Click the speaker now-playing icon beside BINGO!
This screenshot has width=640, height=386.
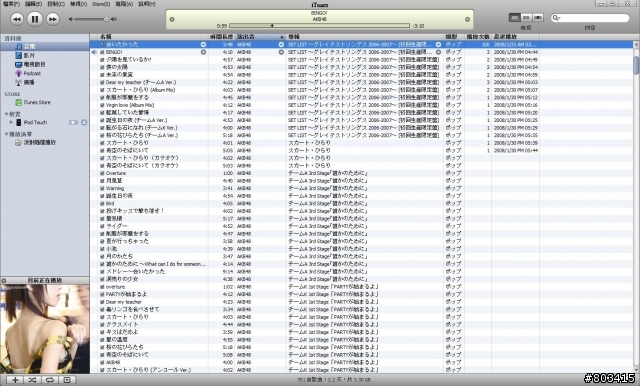click(95, 52)
